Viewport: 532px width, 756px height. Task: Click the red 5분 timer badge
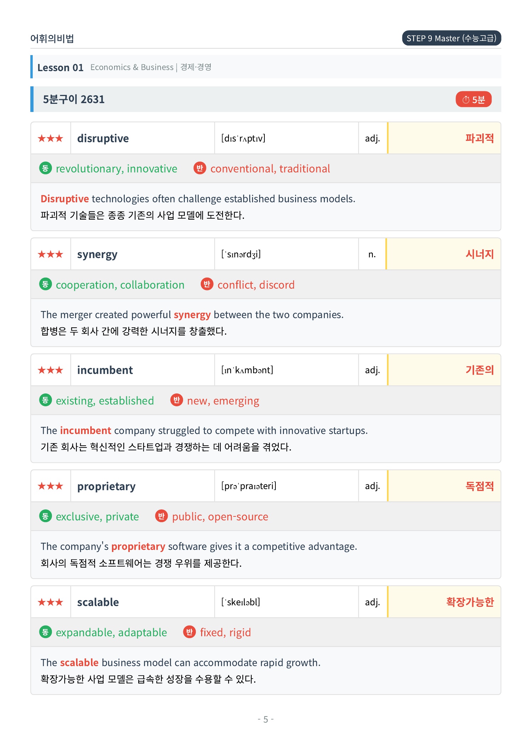click(x=473, y=100)
